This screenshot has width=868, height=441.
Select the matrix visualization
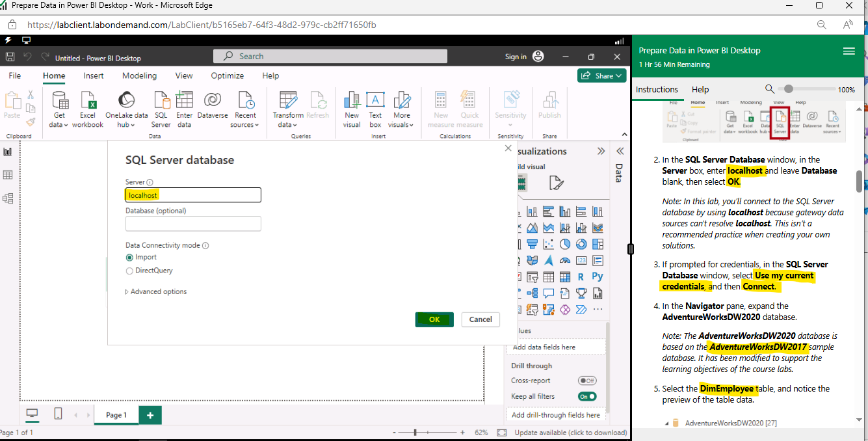[x=565, y=277]
